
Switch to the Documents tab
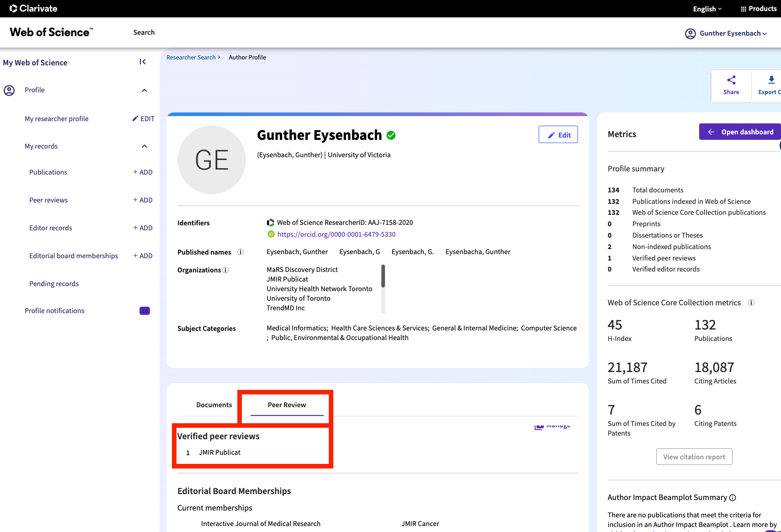(x=214, y=405)
